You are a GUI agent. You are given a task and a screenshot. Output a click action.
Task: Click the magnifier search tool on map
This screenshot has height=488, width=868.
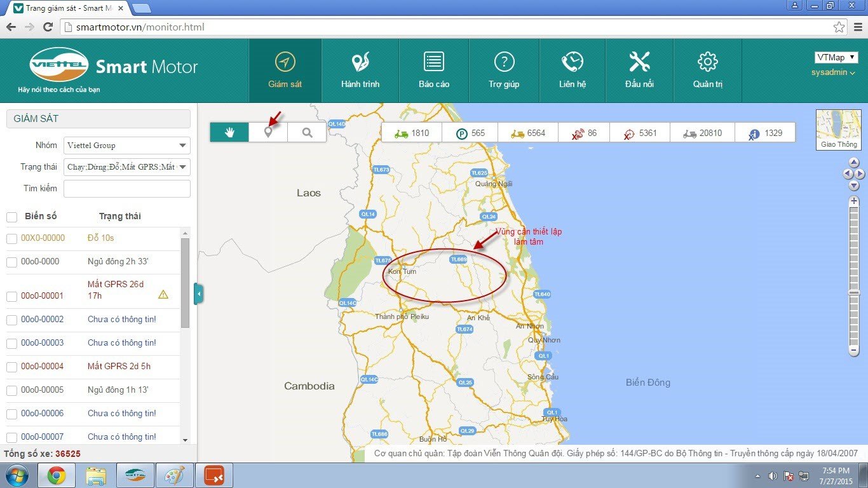coord(307,132)
